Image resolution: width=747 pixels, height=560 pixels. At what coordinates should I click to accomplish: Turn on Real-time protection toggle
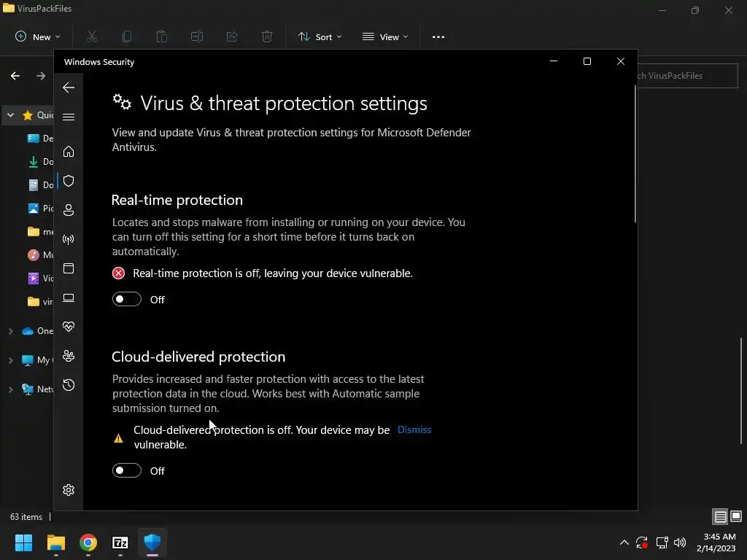point(127,299)
